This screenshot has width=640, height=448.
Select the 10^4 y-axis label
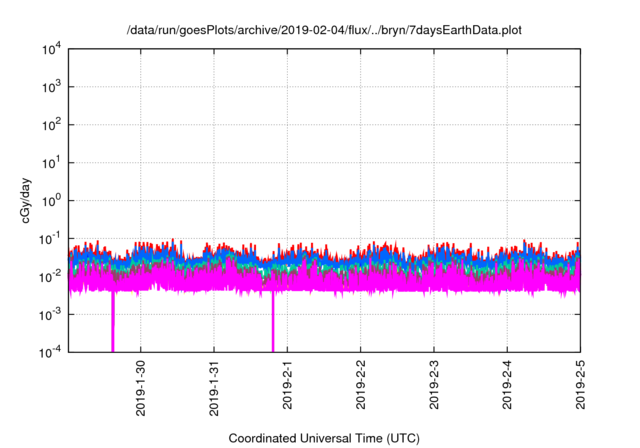(x=51, y=50)
